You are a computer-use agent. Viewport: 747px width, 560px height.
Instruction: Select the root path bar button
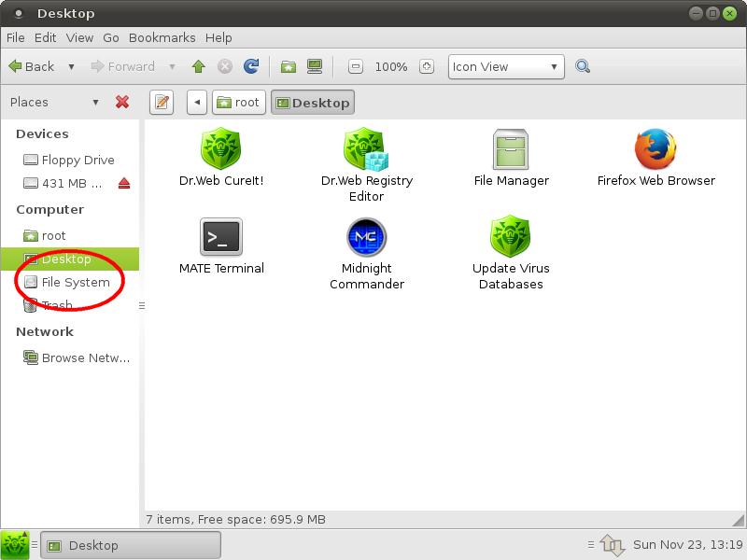coord(238,103)
